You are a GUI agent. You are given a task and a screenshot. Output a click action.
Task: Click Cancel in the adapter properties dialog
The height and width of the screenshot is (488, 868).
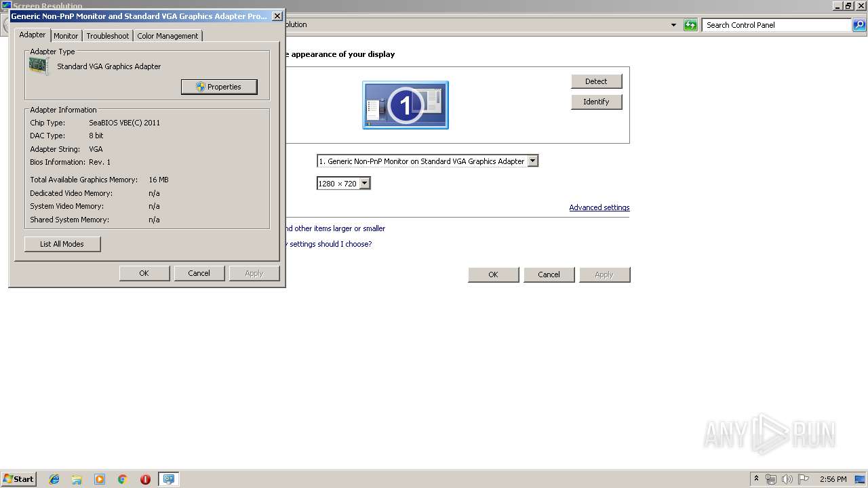tap(199, 273)
